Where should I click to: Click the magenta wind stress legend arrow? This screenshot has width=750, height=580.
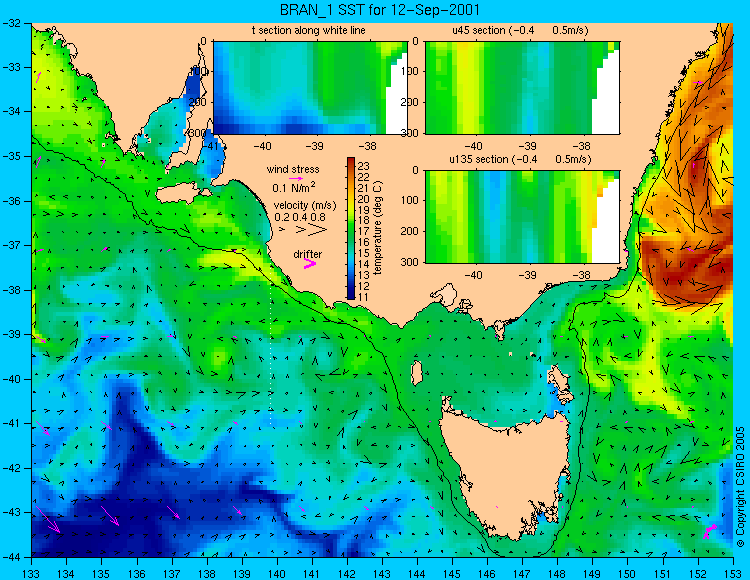click(x=296, y=178)
